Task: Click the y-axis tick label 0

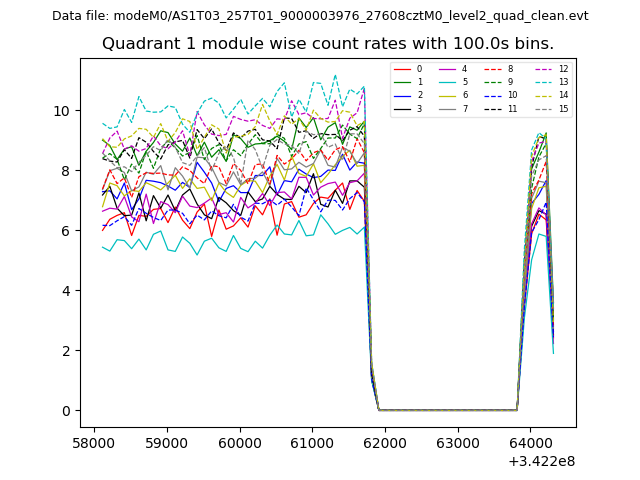Action: coord(66,411)
